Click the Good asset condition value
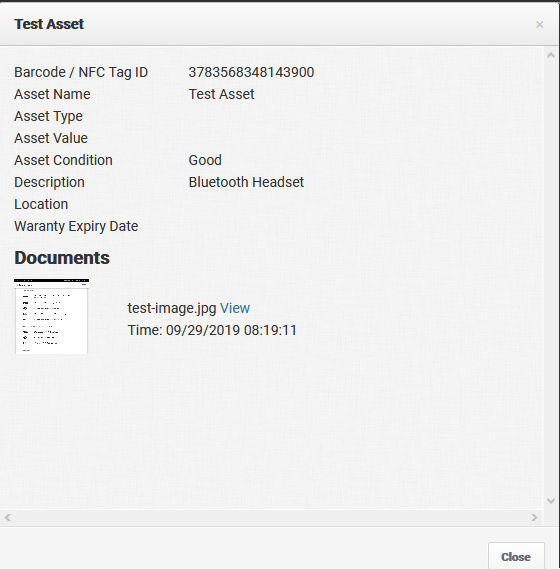 (x=205, y=160)
